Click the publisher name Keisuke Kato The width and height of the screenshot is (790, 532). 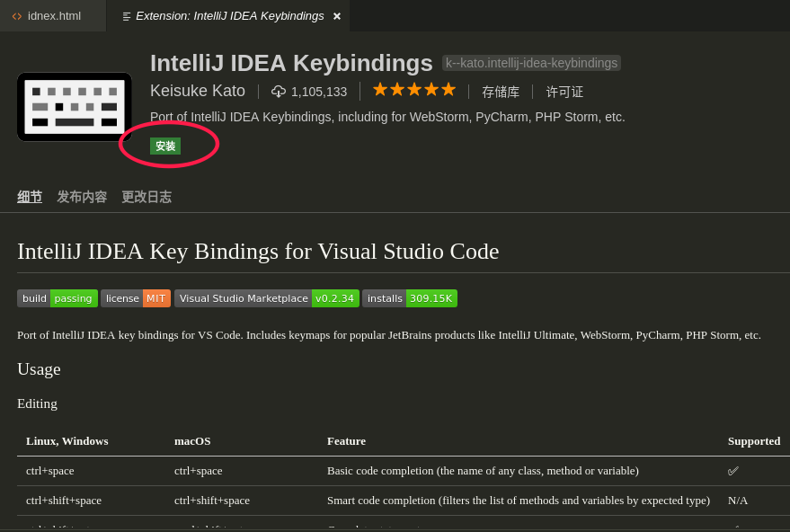[198, 91]
